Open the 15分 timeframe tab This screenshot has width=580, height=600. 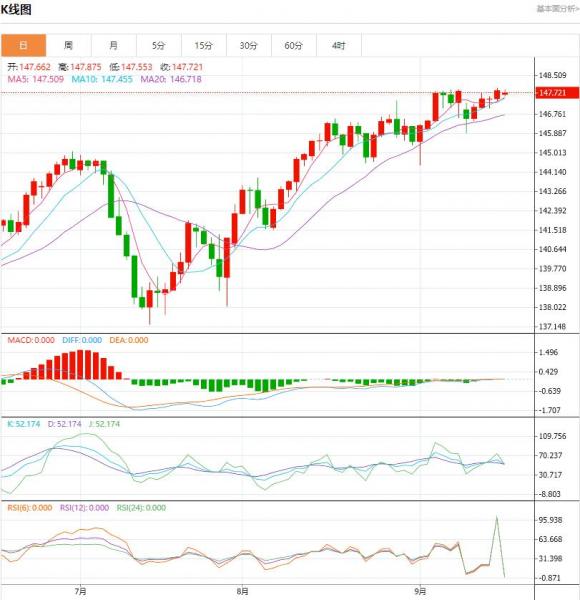pos(204,46)
